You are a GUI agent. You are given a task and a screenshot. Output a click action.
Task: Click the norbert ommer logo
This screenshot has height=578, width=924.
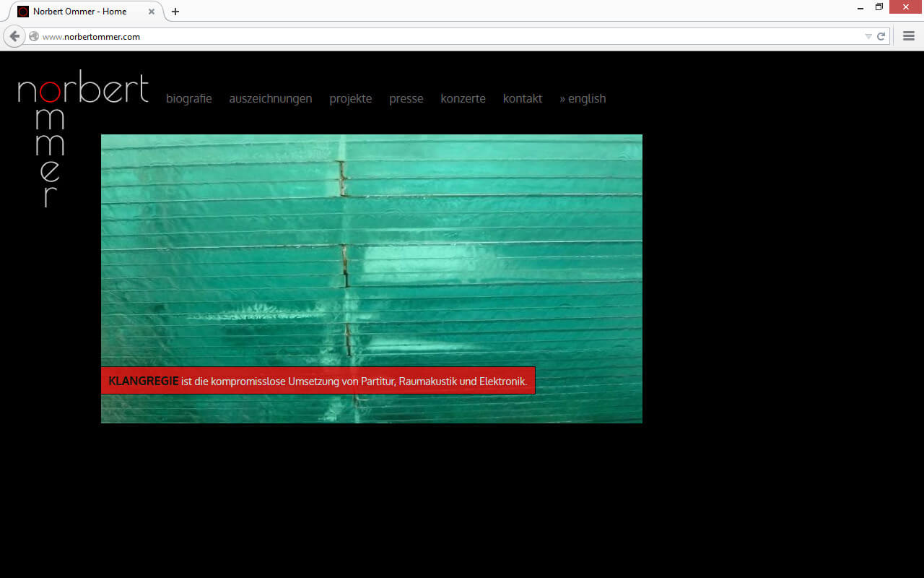point(83,138)
